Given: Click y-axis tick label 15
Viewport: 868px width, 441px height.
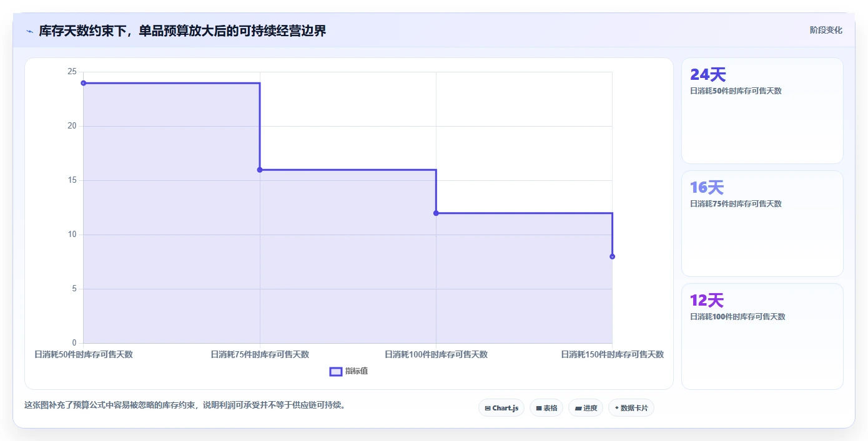Looking at the screenshot, I should click(72, 180).
